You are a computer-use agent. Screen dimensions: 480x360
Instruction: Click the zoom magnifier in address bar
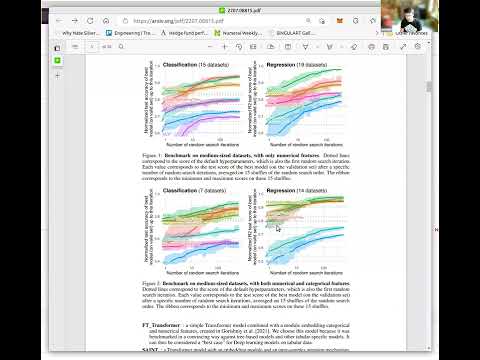click(308, 21)
